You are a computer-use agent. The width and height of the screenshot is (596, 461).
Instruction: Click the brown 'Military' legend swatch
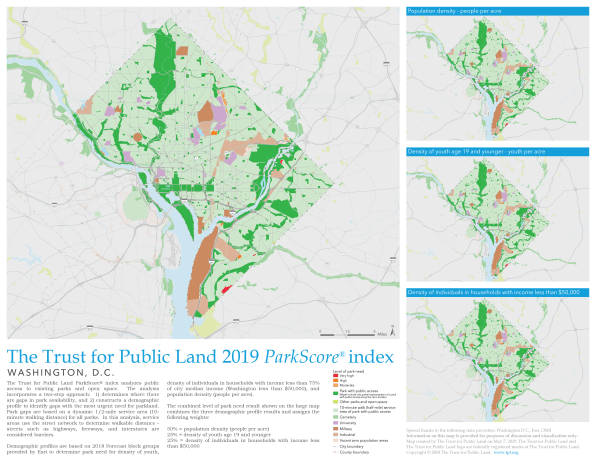tap(336, 429)
